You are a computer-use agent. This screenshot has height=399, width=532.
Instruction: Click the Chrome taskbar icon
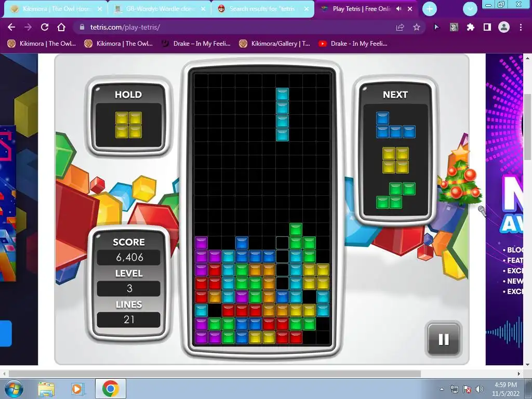[x=110, y=389]
